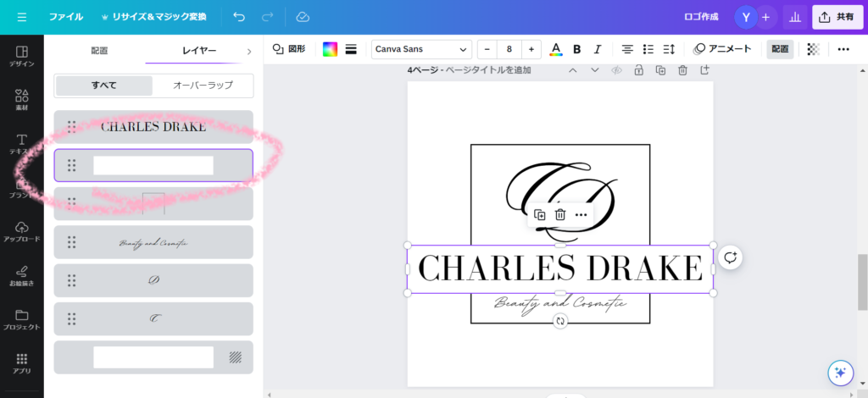Check the cloud save status icon
Screen dimensions: 868x398
point(303,17)
